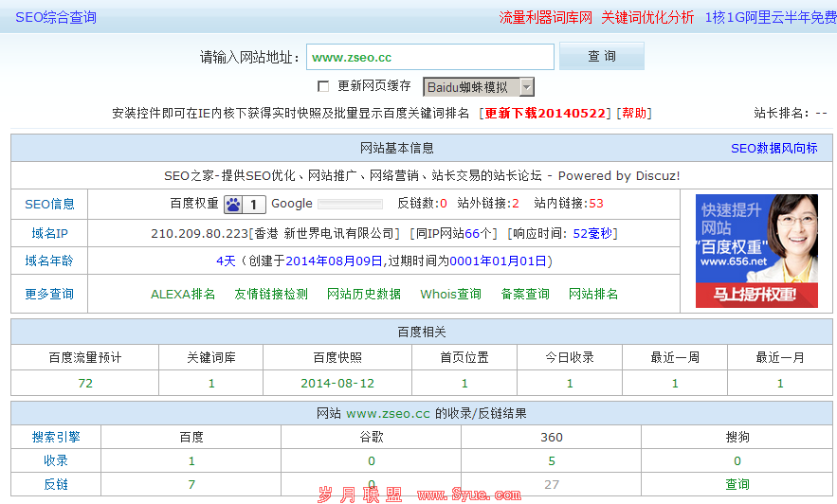Click the 同IP网站 66 link

472,234
